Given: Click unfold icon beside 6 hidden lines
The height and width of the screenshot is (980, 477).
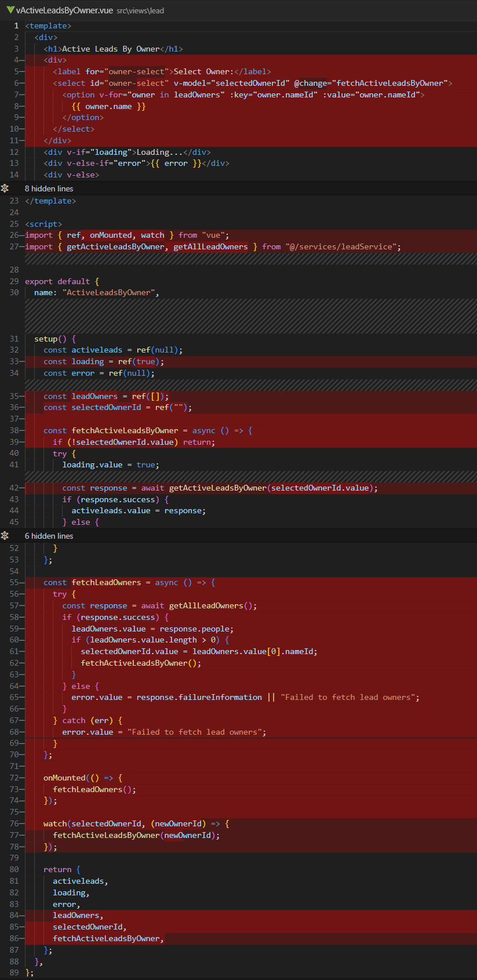Looking at the screenshot, I should 5,536.
